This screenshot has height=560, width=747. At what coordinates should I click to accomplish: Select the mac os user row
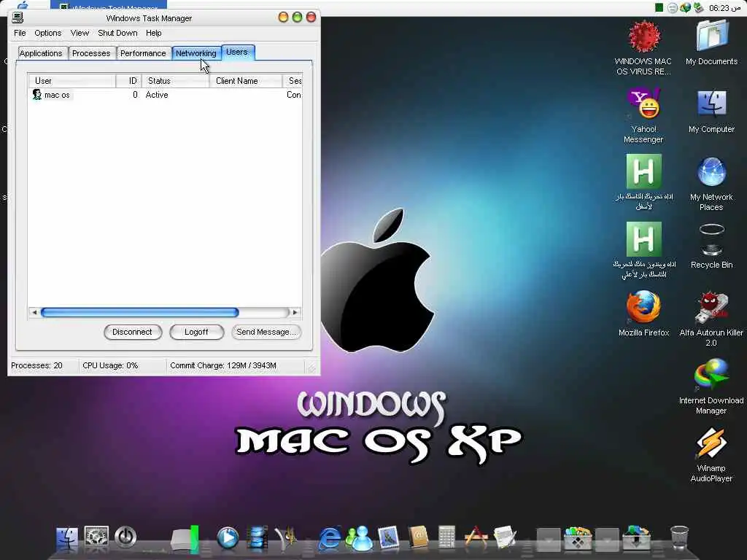pyautogui.click(x=164, y=95)
